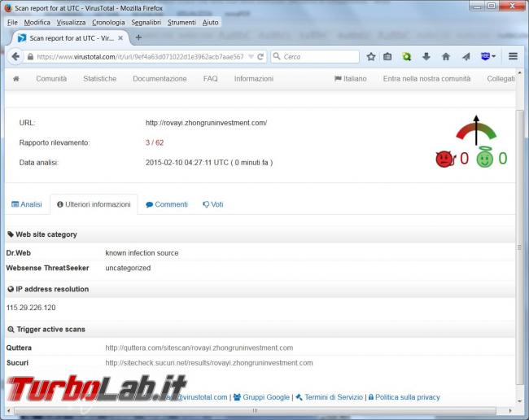Click 'uncategorized' Websense ThreatSeeker value
This screenshot has height=420, width=529.
click(x=128, y=268)
